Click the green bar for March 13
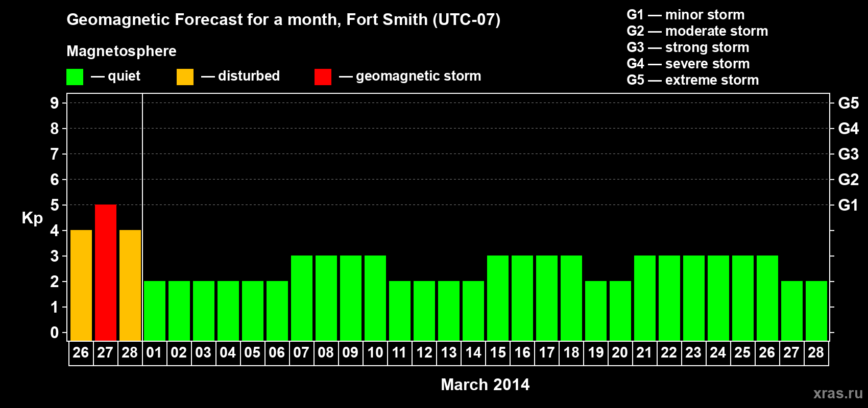The width and height of the screenshot is (868, 408). pyautogui.click(x=449, y=311)
